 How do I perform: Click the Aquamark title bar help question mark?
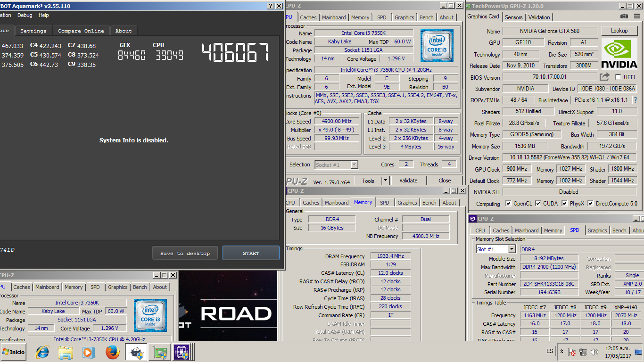coord(270,6)
